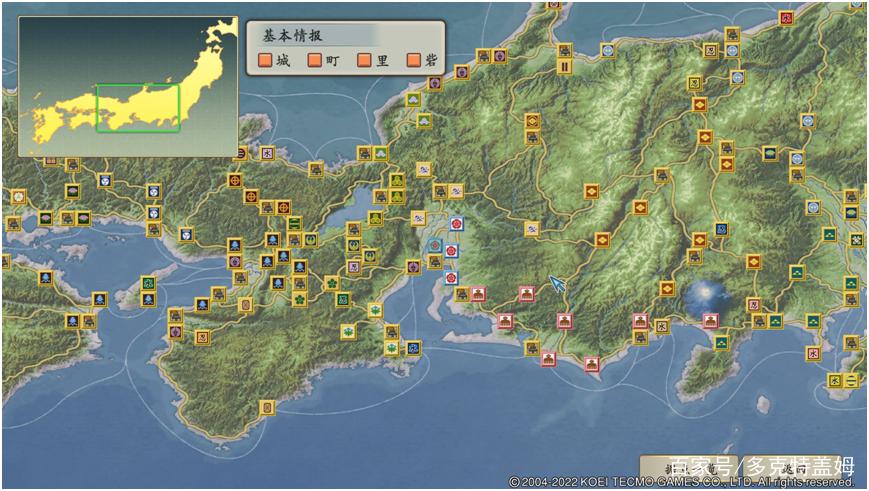Select the 水 icon just west of Mt. Fuji
This screenshot has width=869, height=491.
pos(661,325)
